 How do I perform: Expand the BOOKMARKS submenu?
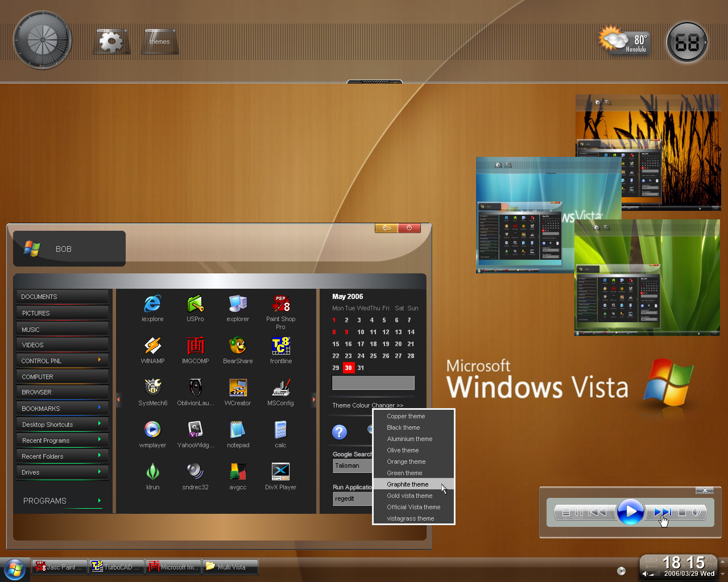[62, 408]
